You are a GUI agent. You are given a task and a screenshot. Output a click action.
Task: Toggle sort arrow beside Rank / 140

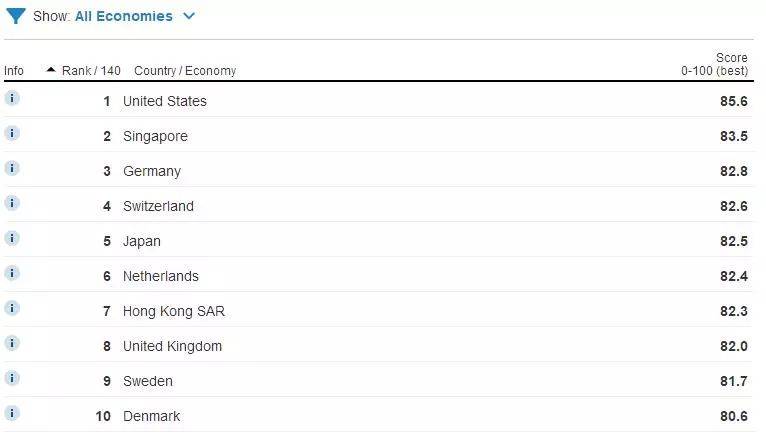pyautogui.click(x=51, y=70)
